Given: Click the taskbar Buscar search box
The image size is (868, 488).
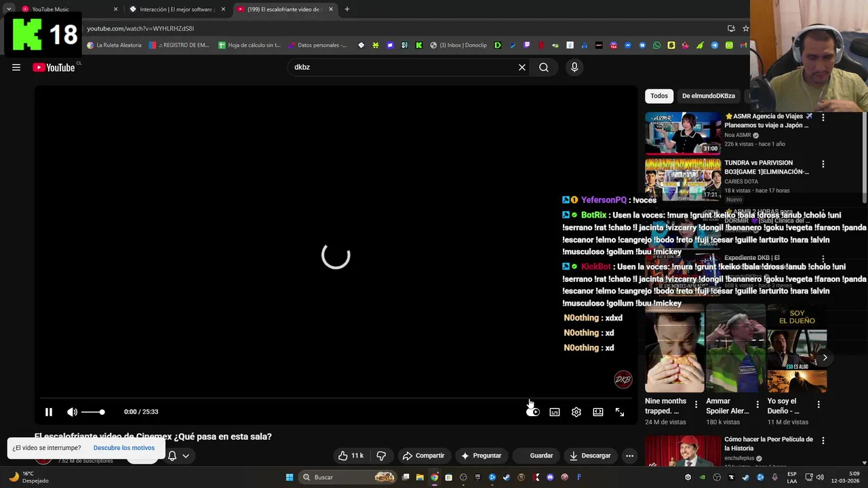Looking at the screenshot, I should [x=348, y=477].
